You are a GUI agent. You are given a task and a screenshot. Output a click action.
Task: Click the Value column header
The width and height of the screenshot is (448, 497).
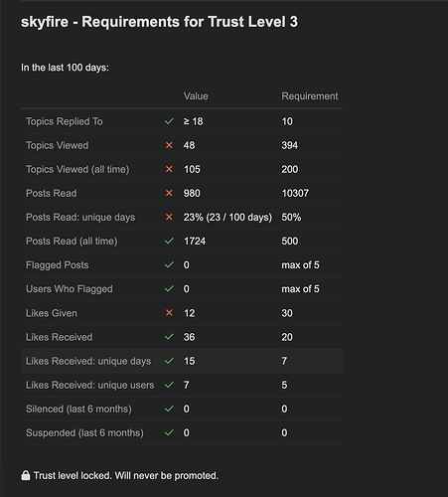(x=196, y=96)
